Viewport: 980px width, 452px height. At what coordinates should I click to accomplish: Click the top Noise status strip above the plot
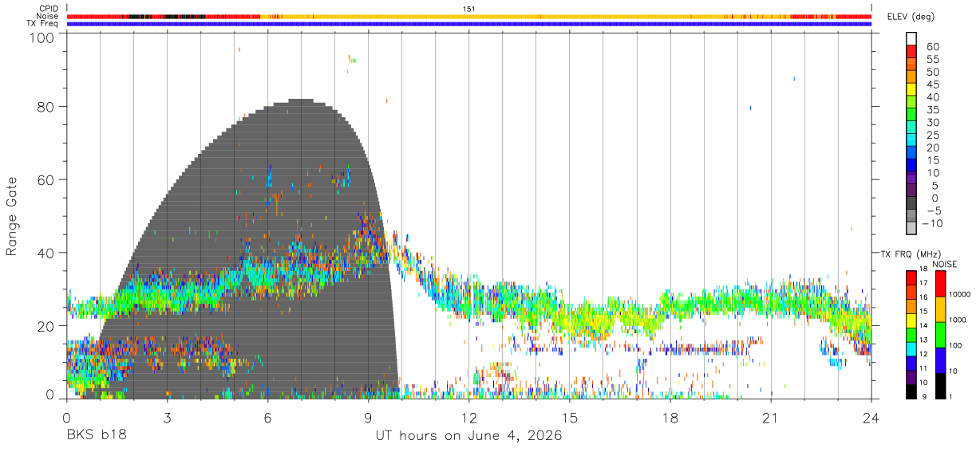[x=469, y=16]
